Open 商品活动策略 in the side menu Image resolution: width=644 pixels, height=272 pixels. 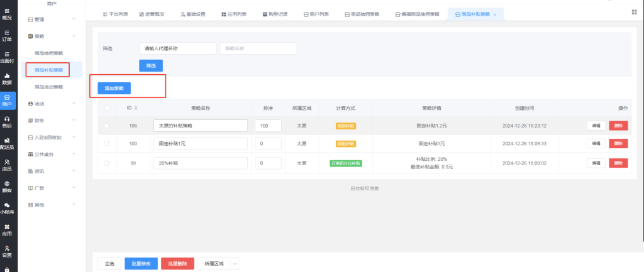pyautogui.click(x=48, y=87)
